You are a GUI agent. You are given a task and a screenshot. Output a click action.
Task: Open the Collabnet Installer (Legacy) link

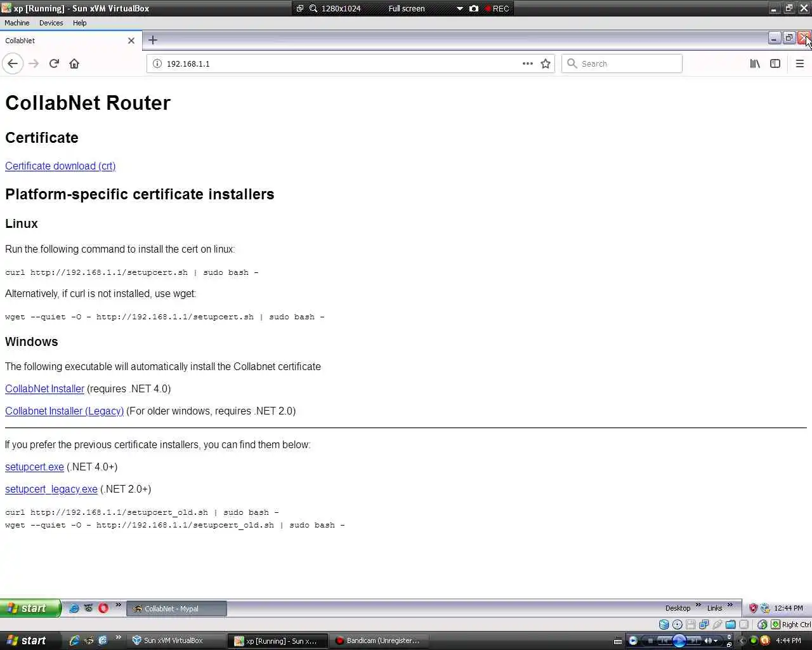coord(64,411)
